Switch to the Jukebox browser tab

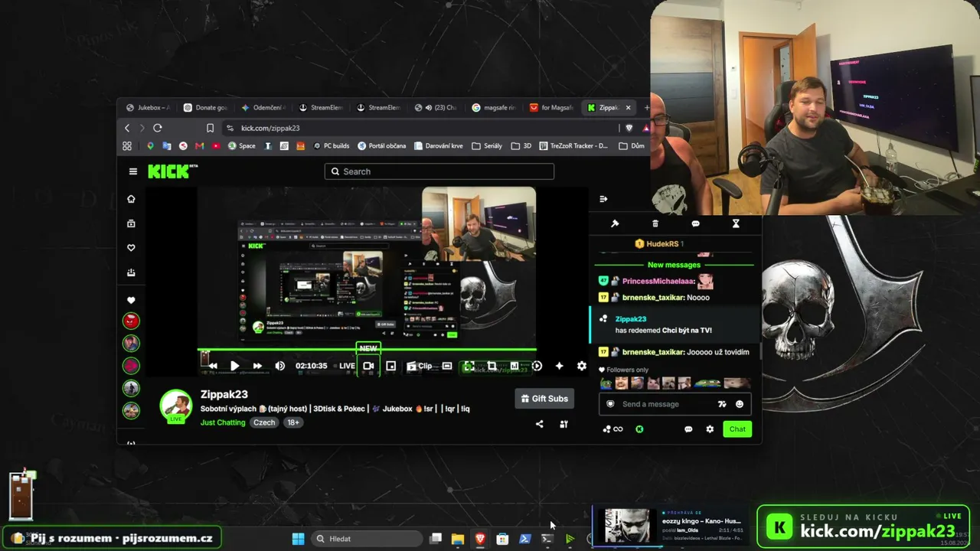(149, 108)
